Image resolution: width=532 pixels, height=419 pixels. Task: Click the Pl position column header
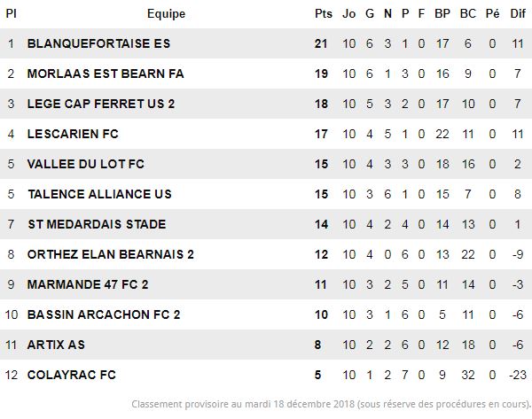pos(11,14)
